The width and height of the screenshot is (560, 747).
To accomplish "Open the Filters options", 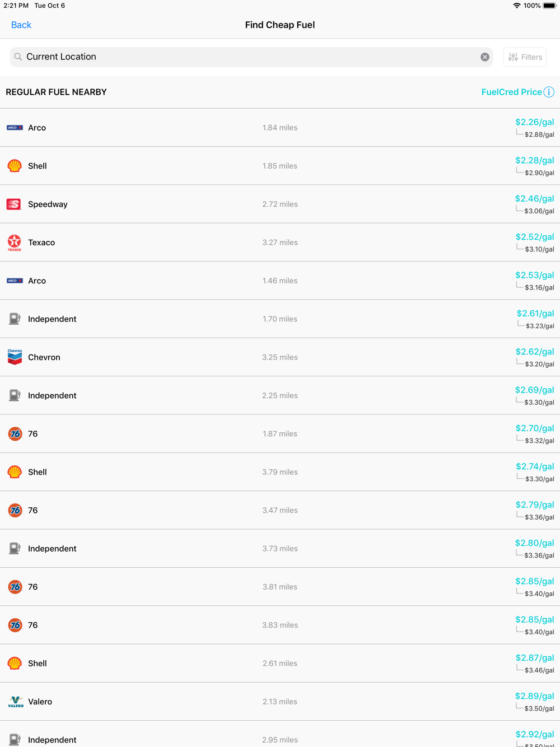I will (525, 57).
